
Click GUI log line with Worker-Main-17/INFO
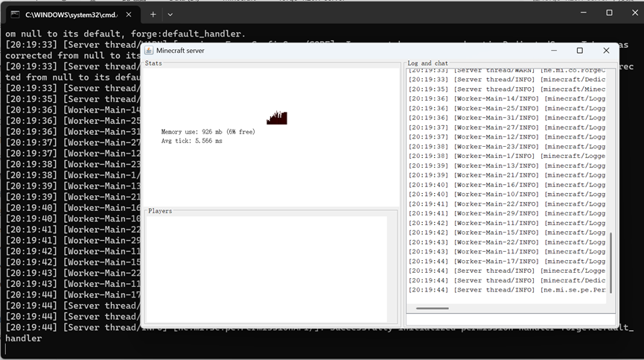click(507, 262)
